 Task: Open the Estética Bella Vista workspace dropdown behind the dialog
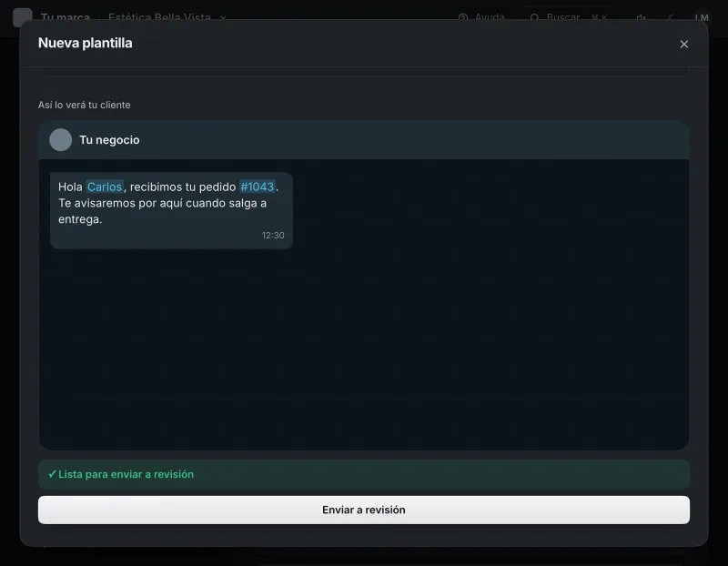pos(167,17)
